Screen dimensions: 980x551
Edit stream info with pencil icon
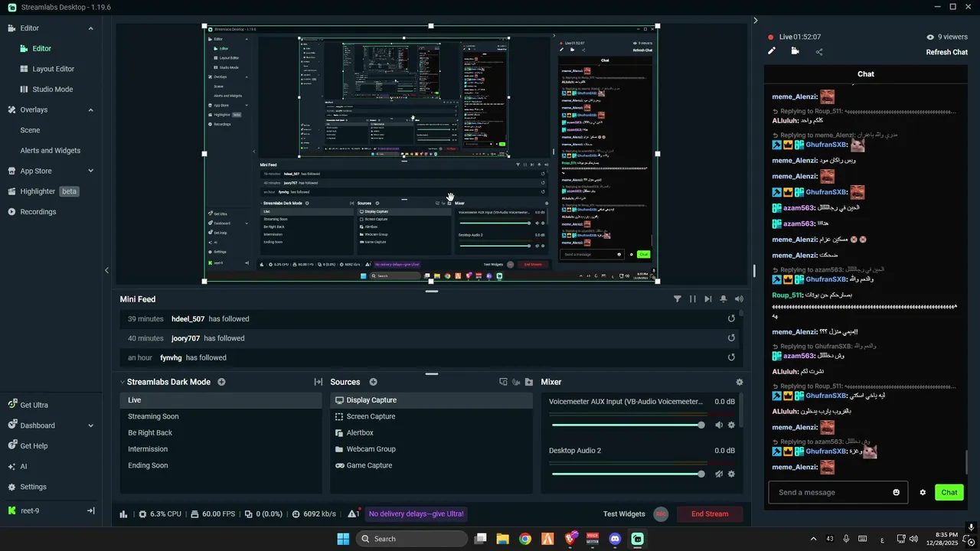pyautogui.click(x=772, y=51)
